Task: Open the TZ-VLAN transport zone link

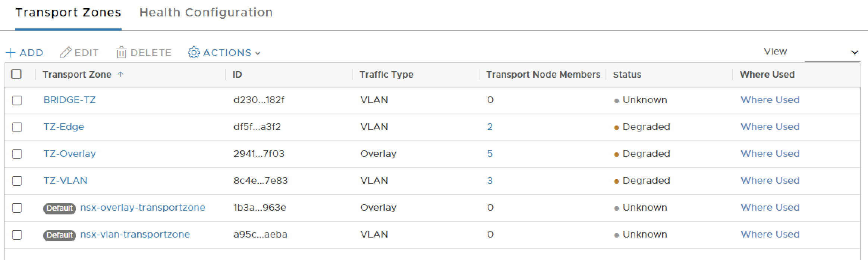Action: (65, 181)
